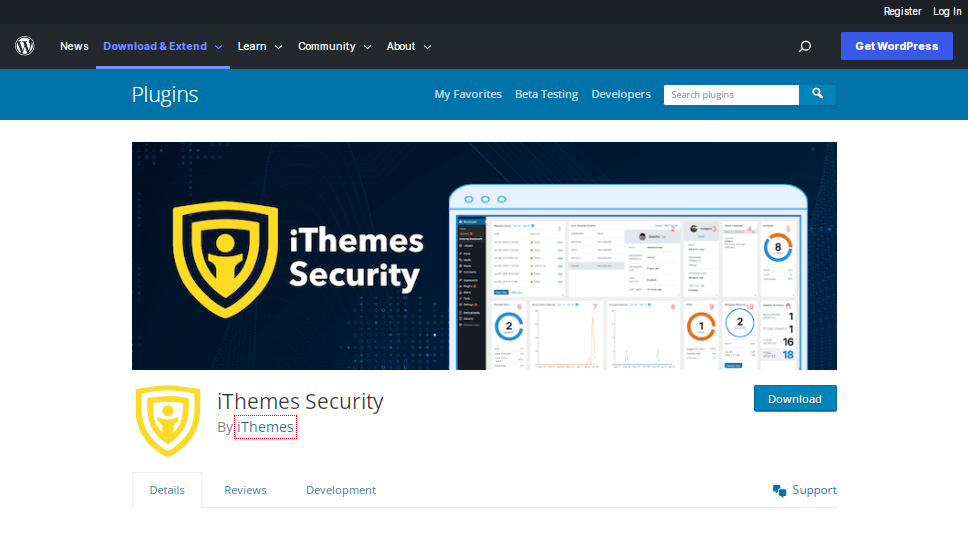This screenshot has width=968, height=539.
Task: Select the Details tab
Action: 167,490
